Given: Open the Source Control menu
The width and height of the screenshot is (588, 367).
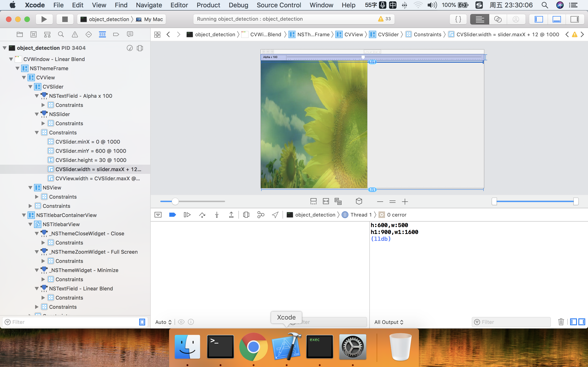Looking at the screenshot, I should point(279,5).
